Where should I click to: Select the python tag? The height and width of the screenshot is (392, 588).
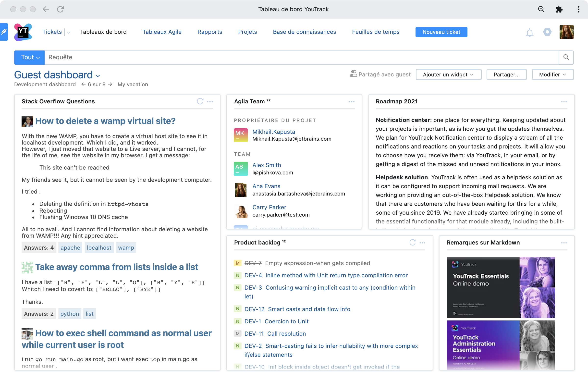click(70, 314)
